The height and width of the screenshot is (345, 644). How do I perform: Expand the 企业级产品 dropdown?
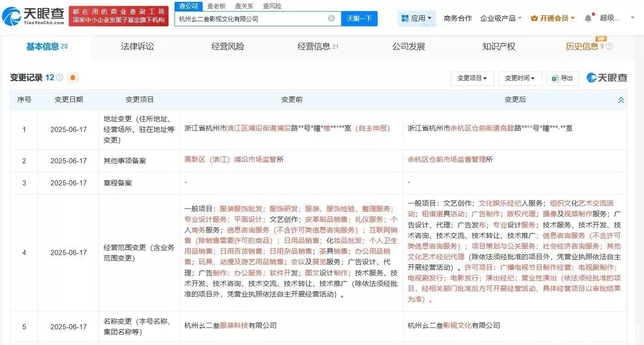(x=501, y=18)
